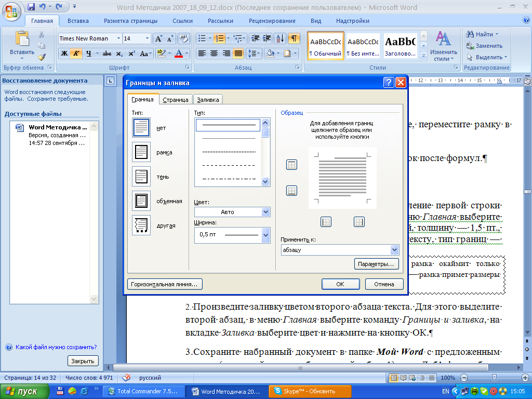Image resolution: width=532 pixels, height=399 pixels.
Task: Toggle bold (Ж) formatting
Action: (64, 54)
